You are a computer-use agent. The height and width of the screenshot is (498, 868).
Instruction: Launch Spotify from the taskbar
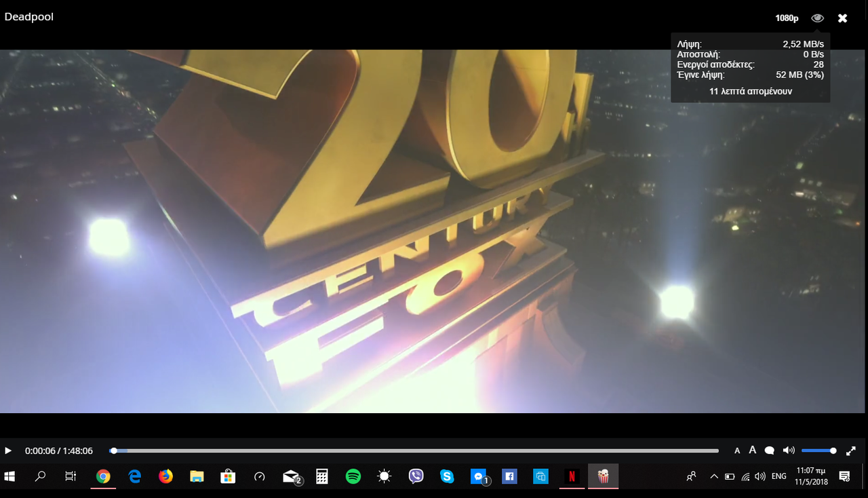tap(353, 476)
